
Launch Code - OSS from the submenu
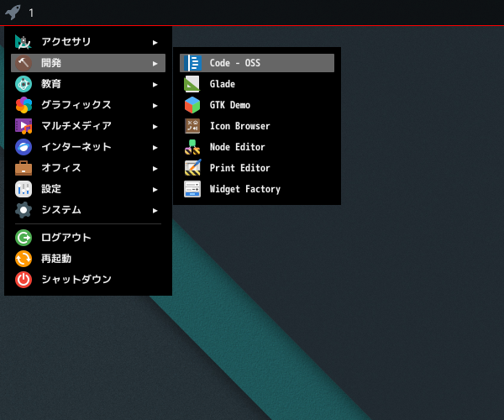pos(257,63)
